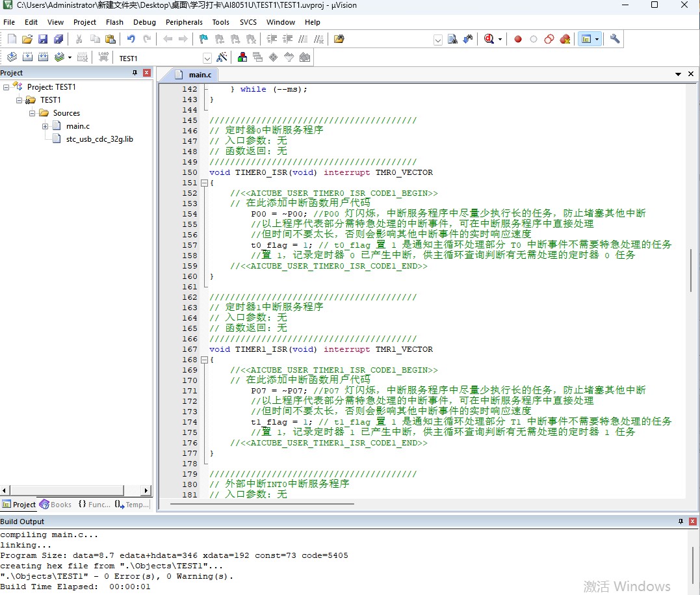This screenshot has width=700, height=595.
Task: Enable or disable breakpoint hollow circle icon
Action: coord(534,39)
